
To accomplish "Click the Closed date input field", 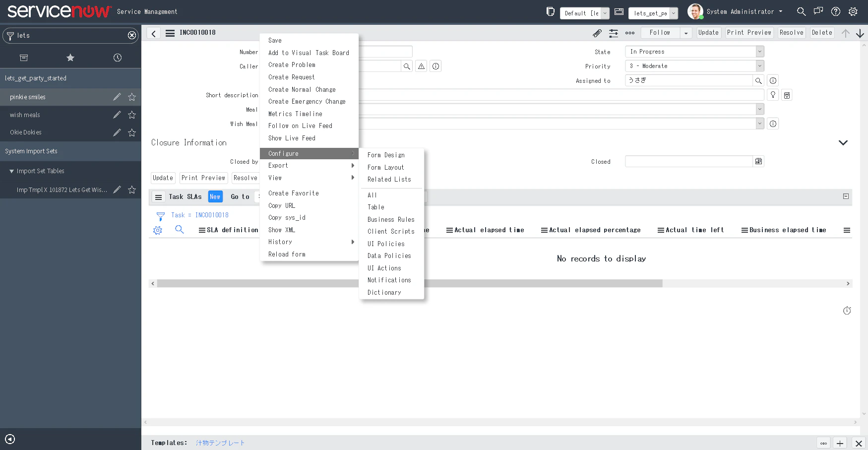I will click(689, 161).
